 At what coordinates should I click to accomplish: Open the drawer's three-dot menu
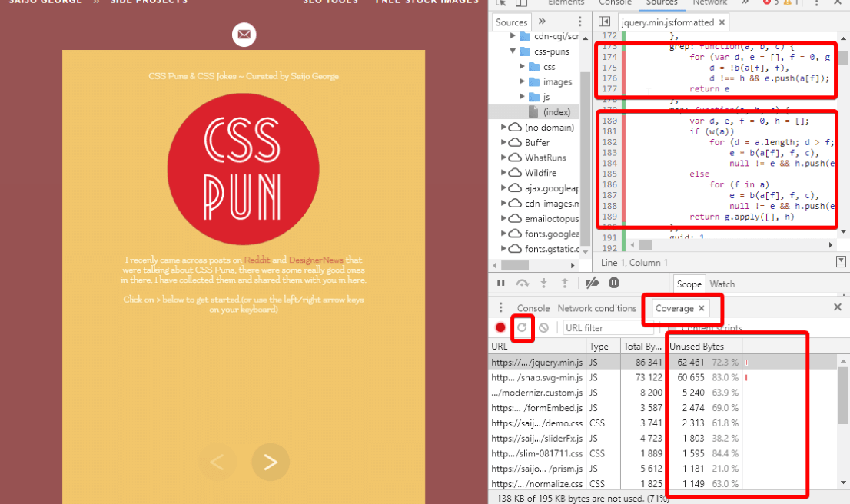point(500,308)
